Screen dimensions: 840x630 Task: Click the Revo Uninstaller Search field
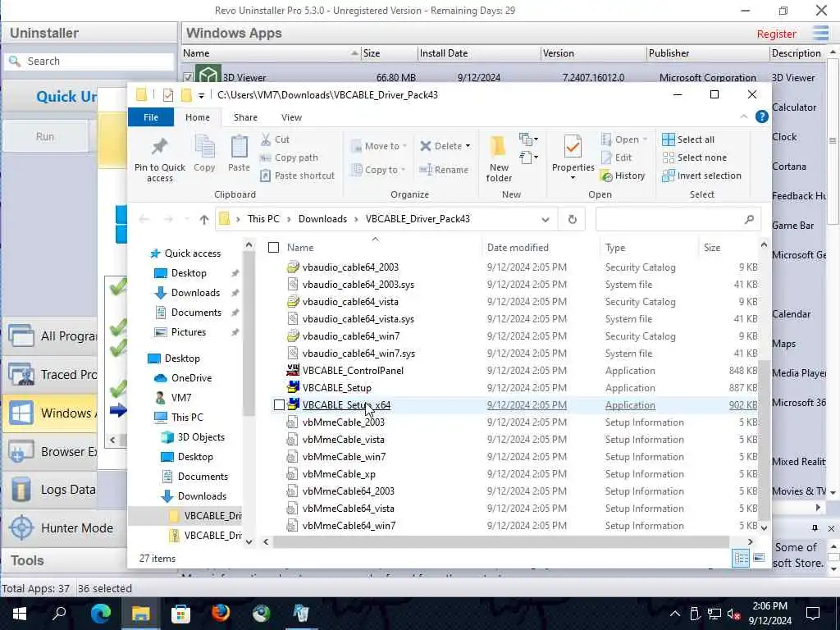pyautogui.click(x=89, y=61)
